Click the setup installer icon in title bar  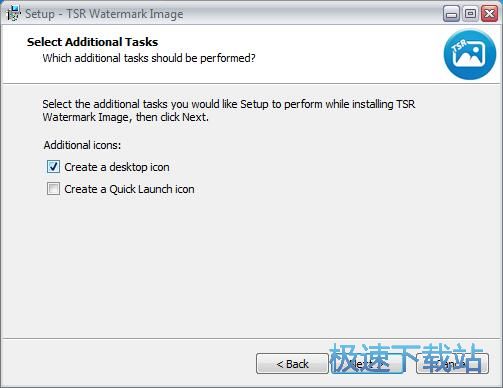pyautogui.click(x=13, y=14)
